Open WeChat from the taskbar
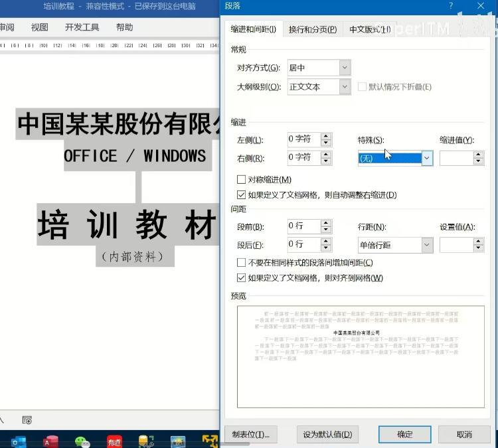 (82, 441)
